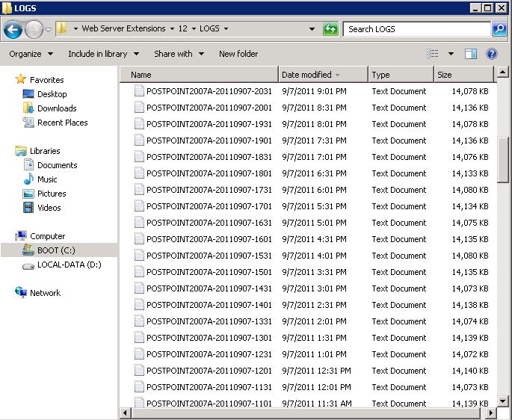Click the search magnifier icon
This screenshot has height=420, width=512.
click(x=499, y=29)
